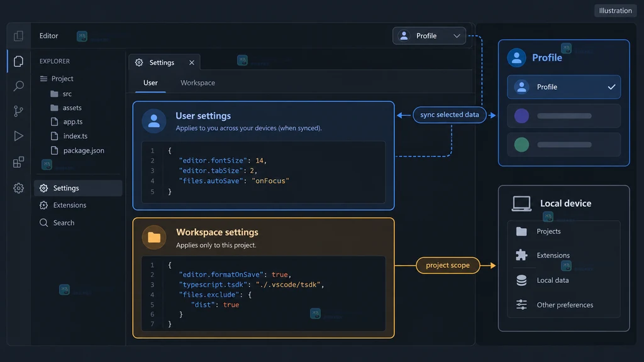Select the Settings editor tab
The height and width of the screenshot is (362, 644).
(164, 62)
